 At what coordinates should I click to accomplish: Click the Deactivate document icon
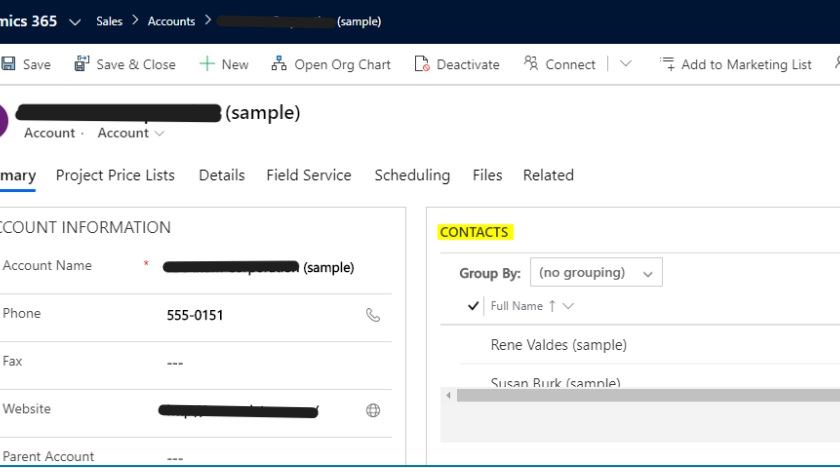[422, 64]
